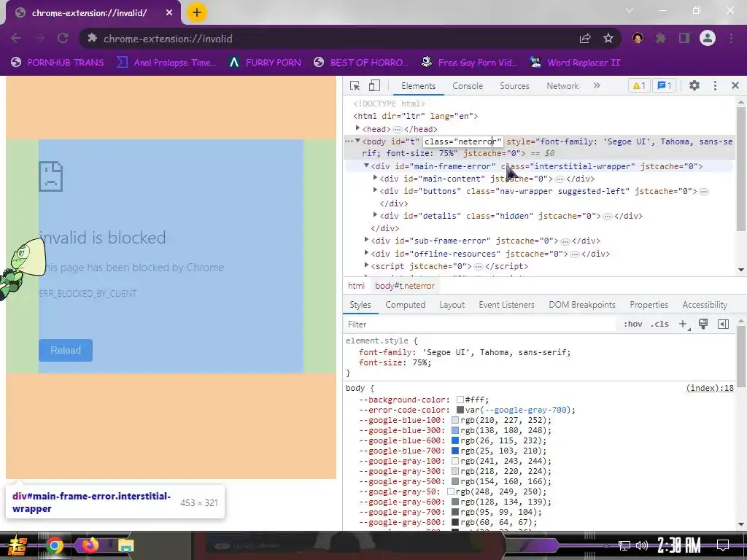Close the DevTools panel
Screen dimensions: 747x560
click(735, 86)
